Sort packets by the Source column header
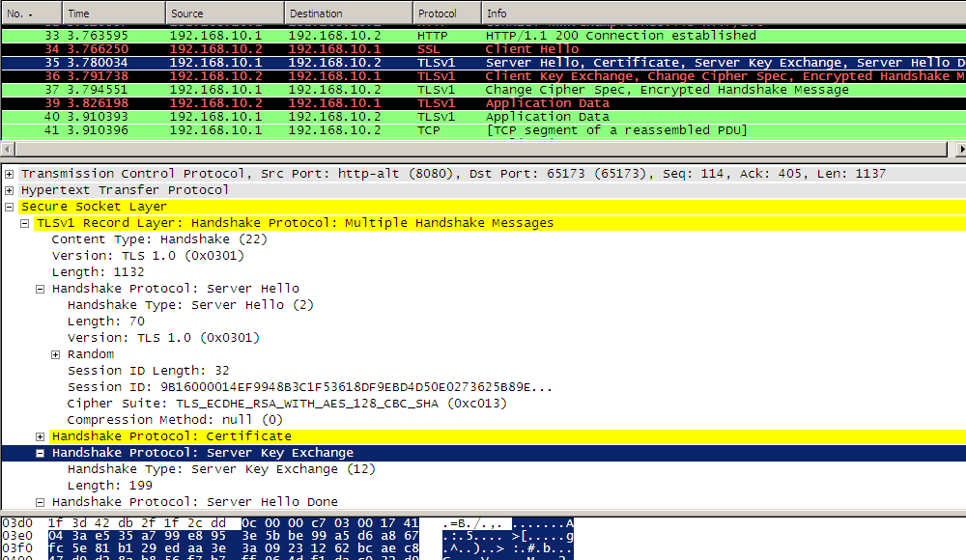 (x=225, y=13)
